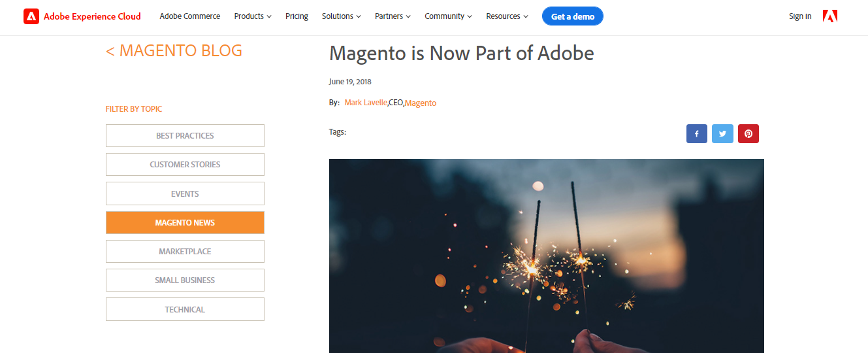Click the Adobe Experience Cloud text
This screenshot has width=868, height=353.
[x=92, y=16]
